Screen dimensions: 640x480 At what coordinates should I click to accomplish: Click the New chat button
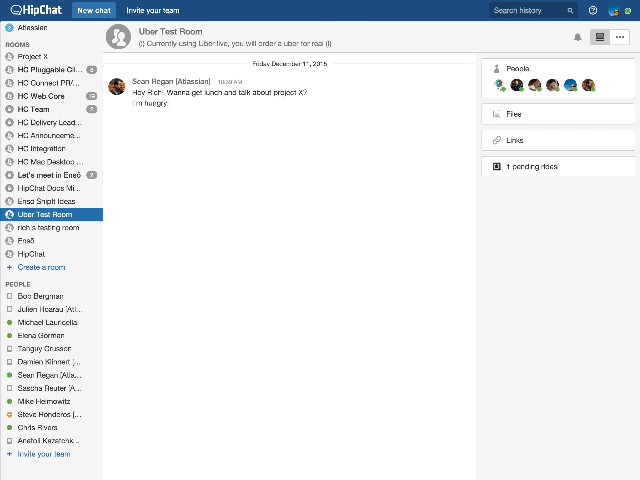tap(93, 10)
